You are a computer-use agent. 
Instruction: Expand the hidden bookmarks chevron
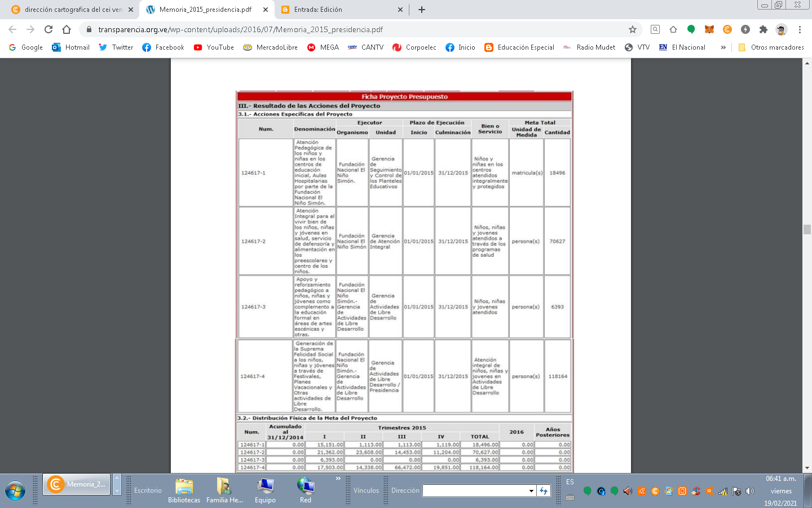(723, 47)
